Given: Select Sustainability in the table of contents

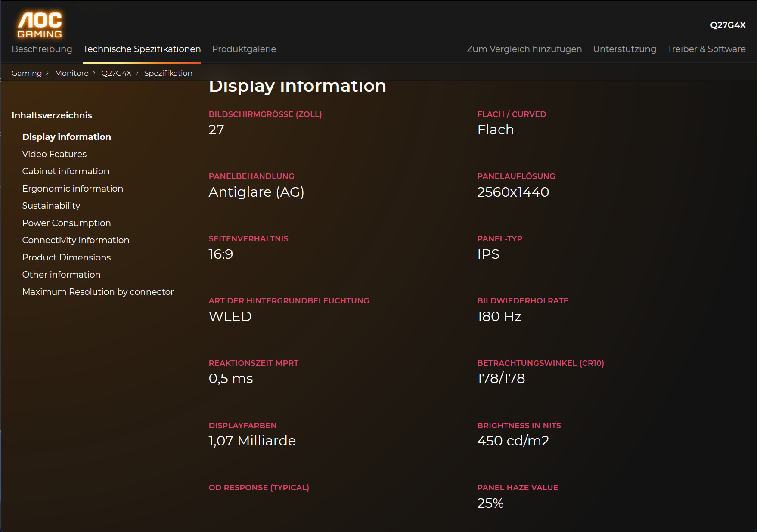Looking at the screenshot, I should pos(51,206).
